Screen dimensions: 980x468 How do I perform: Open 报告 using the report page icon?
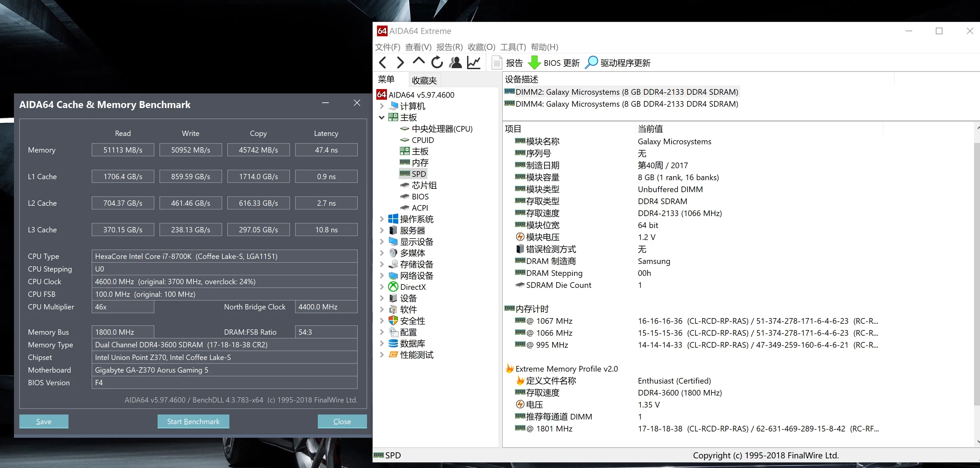tap(496, 62)
